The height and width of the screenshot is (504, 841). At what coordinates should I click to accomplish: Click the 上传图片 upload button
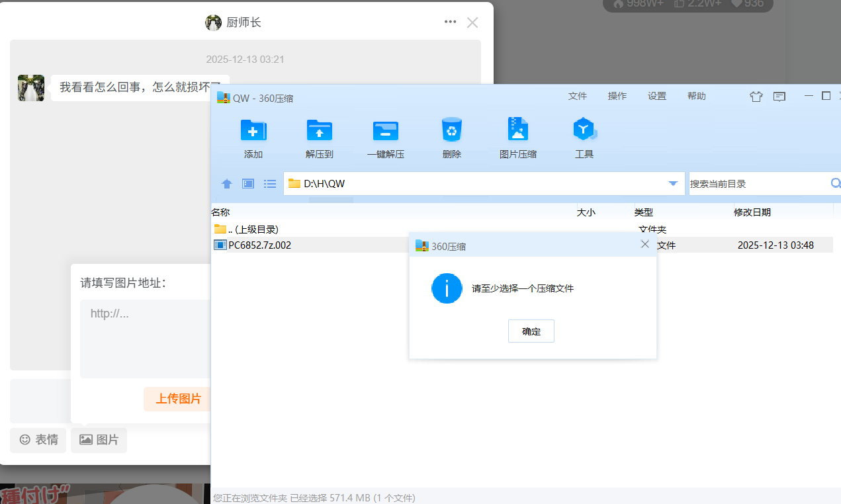tap(178, 399)
